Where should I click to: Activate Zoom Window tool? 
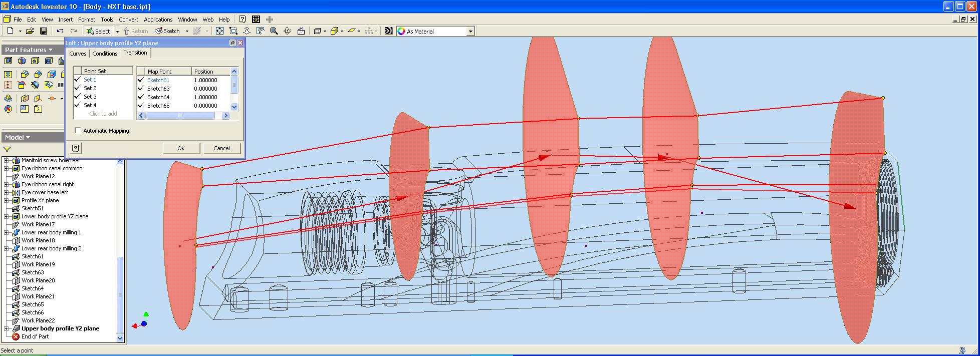(x=233, y=31)
